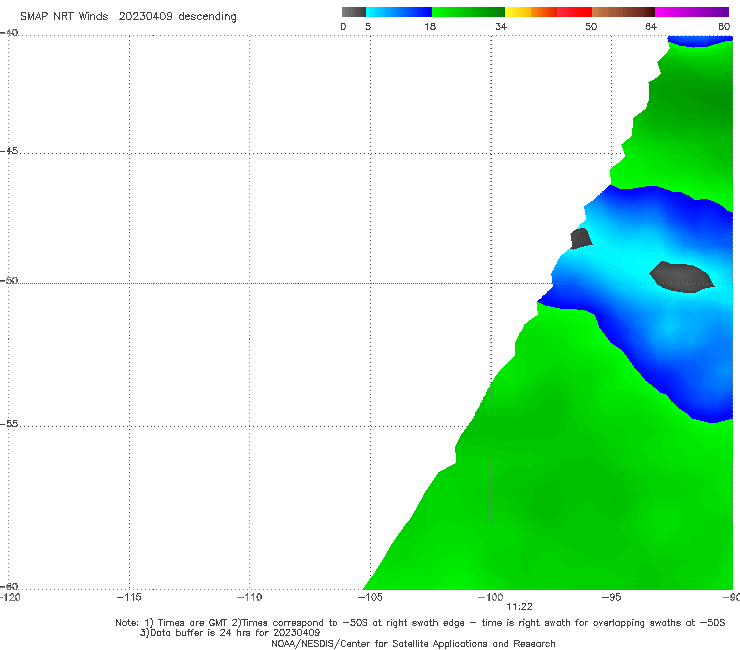Screen dimensions: 740x650
Task: Click the green segment of the color bar
Action: point(468,12)
